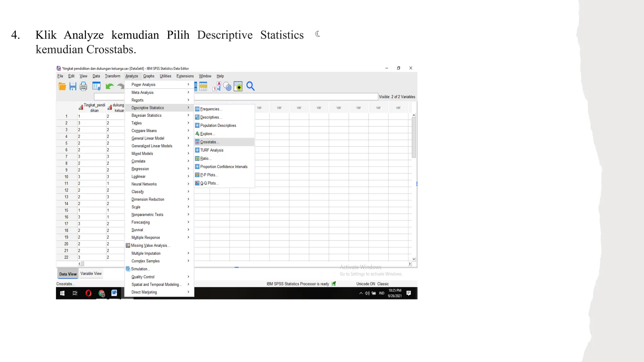Open the Recall recently used dialogs icon

[x=96, y=86]
